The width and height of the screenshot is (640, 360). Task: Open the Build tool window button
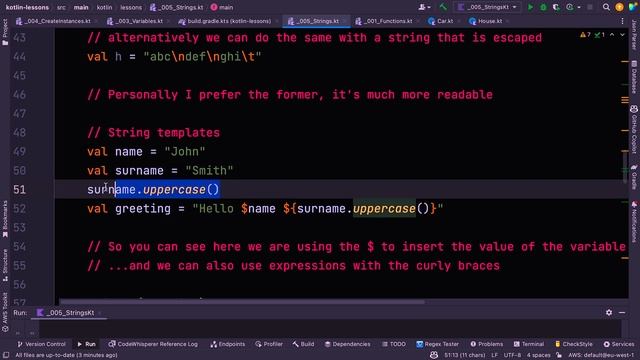pos(303,344)
